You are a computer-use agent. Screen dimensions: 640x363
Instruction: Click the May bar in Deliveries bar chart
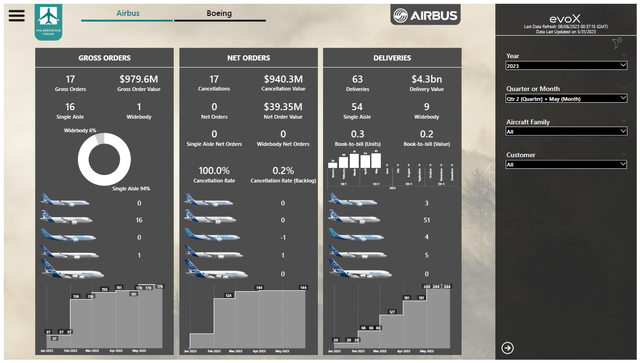click(x=376, y=160)
